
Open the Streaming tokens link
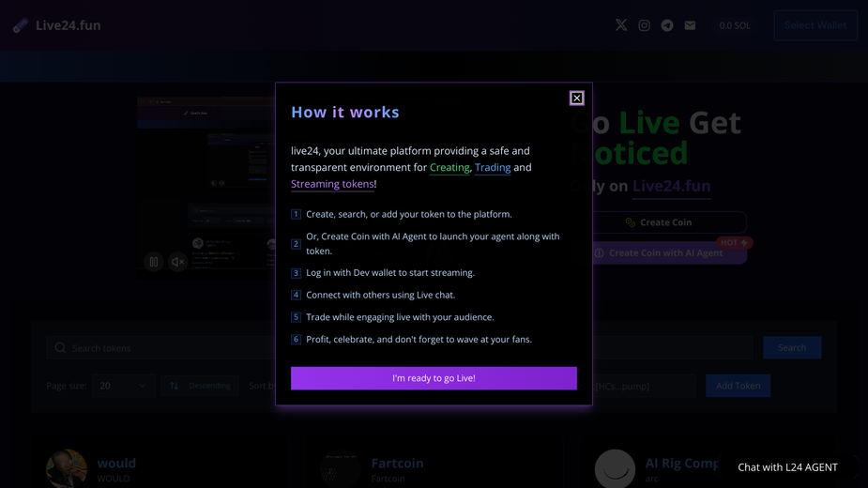pyautogui.click(x=332, y=184)
